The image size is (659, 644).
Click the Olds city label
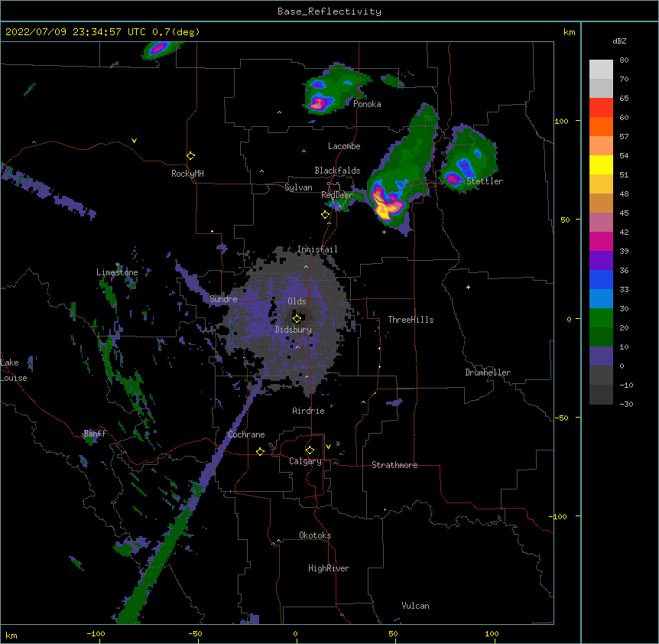tap(297, 301)
